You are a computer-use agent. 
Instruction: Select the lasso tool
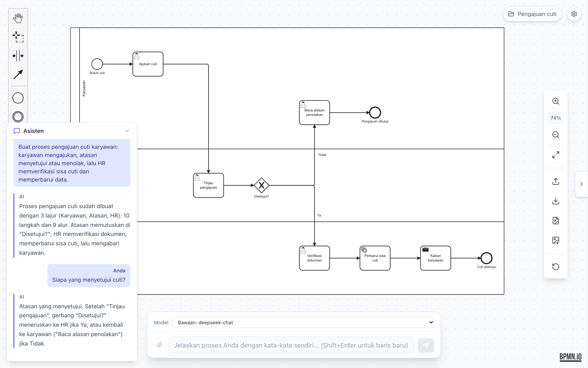(x=18, y=37)
